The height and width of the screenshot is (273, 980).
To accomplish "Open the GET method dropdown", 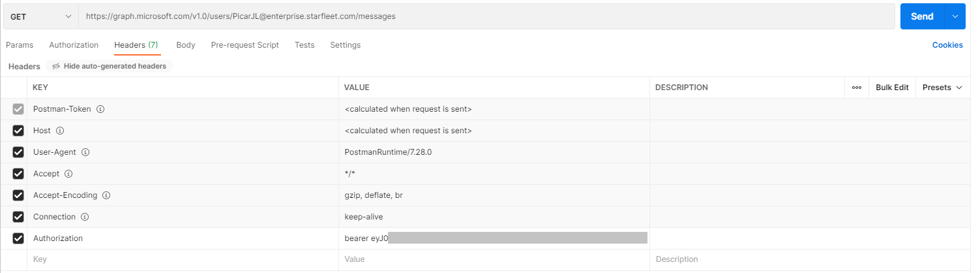I will point(41,16).
